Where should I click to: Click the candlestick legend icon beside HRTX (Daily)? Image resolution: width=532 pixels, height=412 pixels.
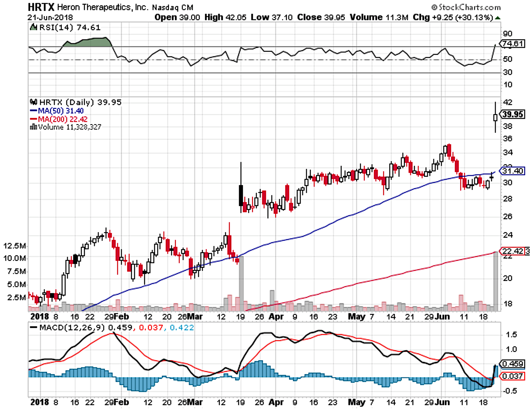[34, 102]
